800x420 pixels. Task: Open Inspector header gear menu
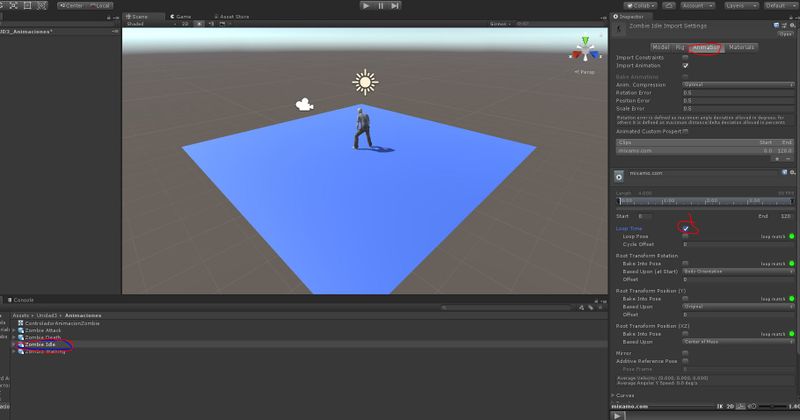792,25
